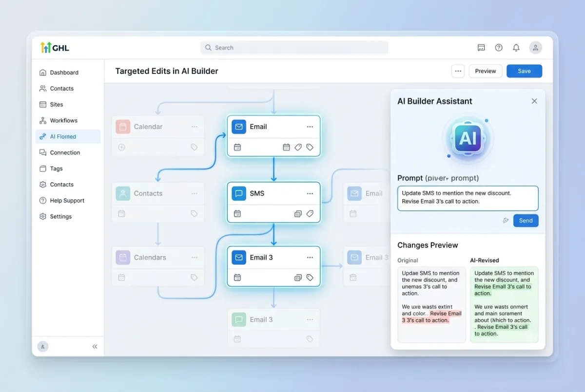Send the prompt with the Send button
The height and width of the screenshot is (392, 585).
(x=526, y=221)
